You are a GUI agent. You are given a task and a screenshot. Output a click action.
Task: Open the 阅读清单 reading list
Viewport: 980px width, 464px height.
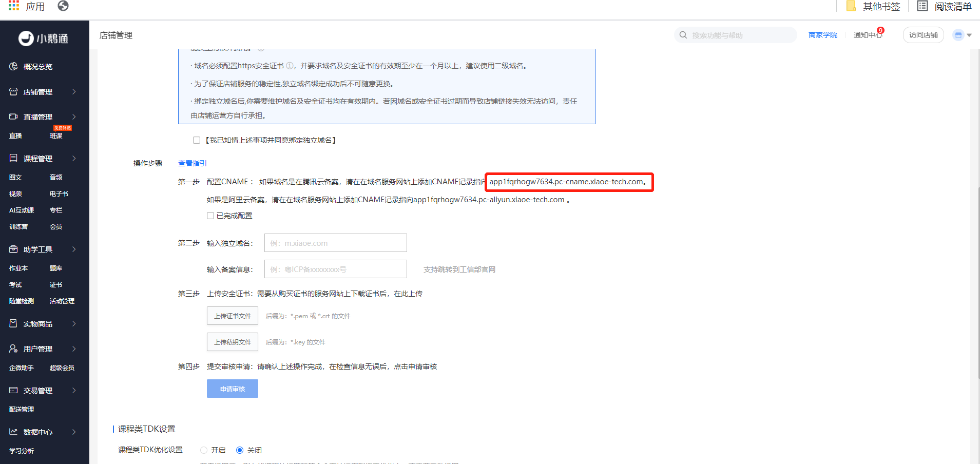(944, 6)
